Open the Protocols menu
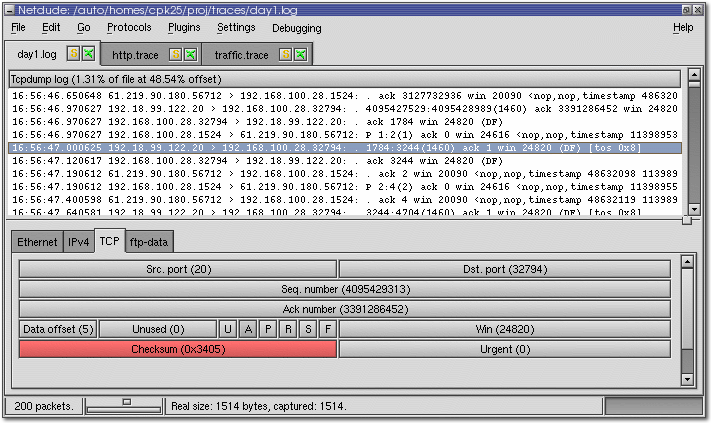 click(x=129, y=28)
